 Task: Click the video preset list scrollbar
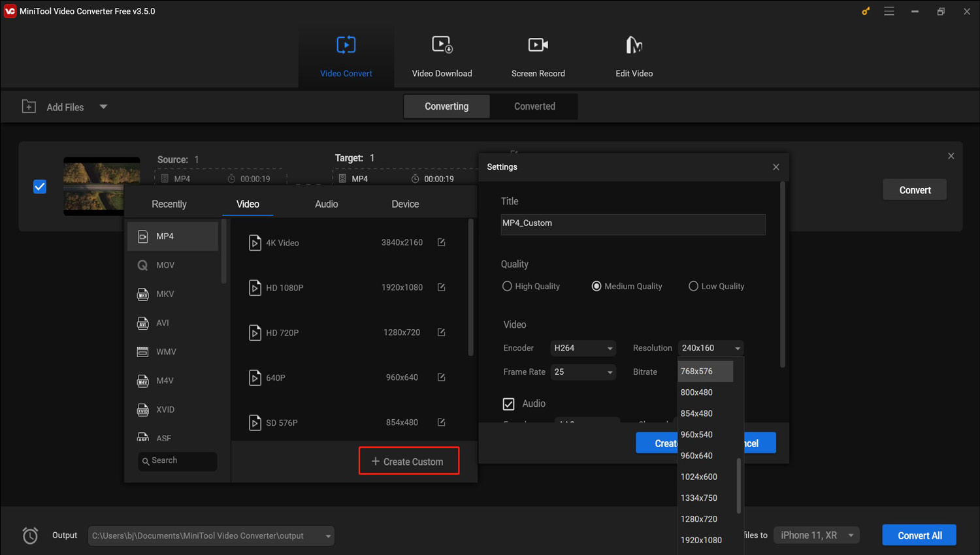pos(470,287)
